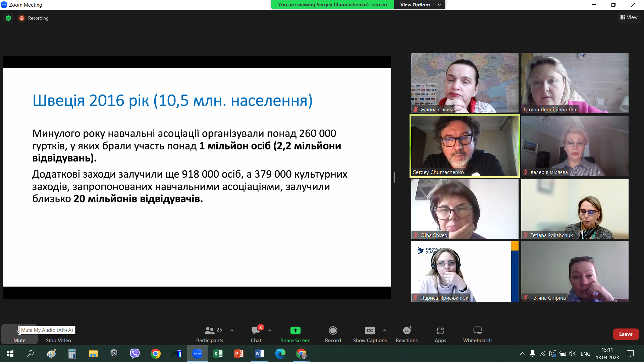Image resolution: width=644 pixels, height=362 pixels.
Task: Expand the Participants options chevron
Action: pyautogui.click(x=232, y=330)
